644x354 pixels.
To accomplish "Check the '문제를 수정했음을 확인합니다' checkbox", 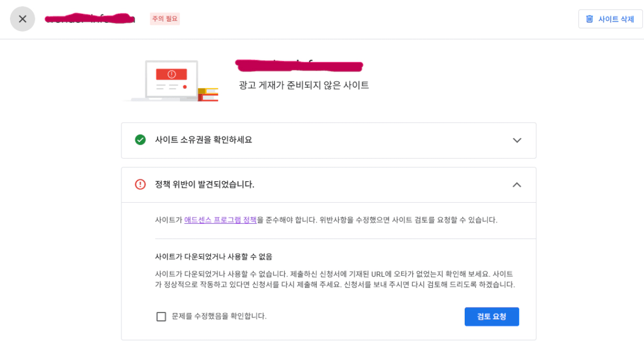I will pyautogui.click(x=161, y=316).
